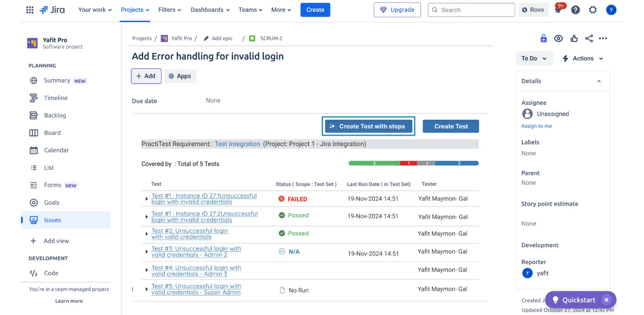
Task: Dismiss the Quickstart with X
Action: click(606, 300)
